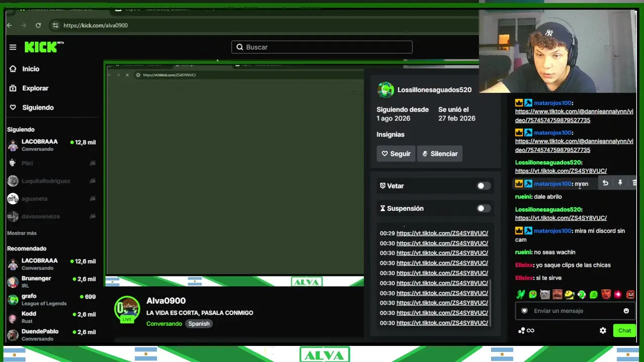Click Lossillonesaguados520's profile avatar
The height and width of the screenshot is (362, 644).
(x=385, y=90)
